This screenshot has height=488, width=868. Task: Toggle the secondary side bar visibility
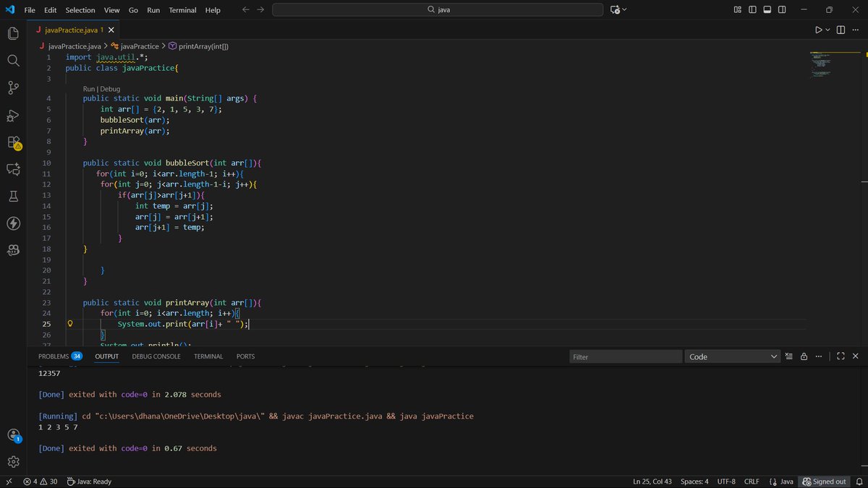[783, 9]
